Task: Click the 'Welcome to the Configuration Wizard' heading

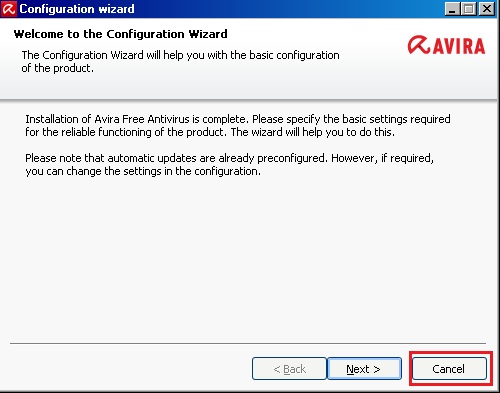Action: (x=121, y=34)
